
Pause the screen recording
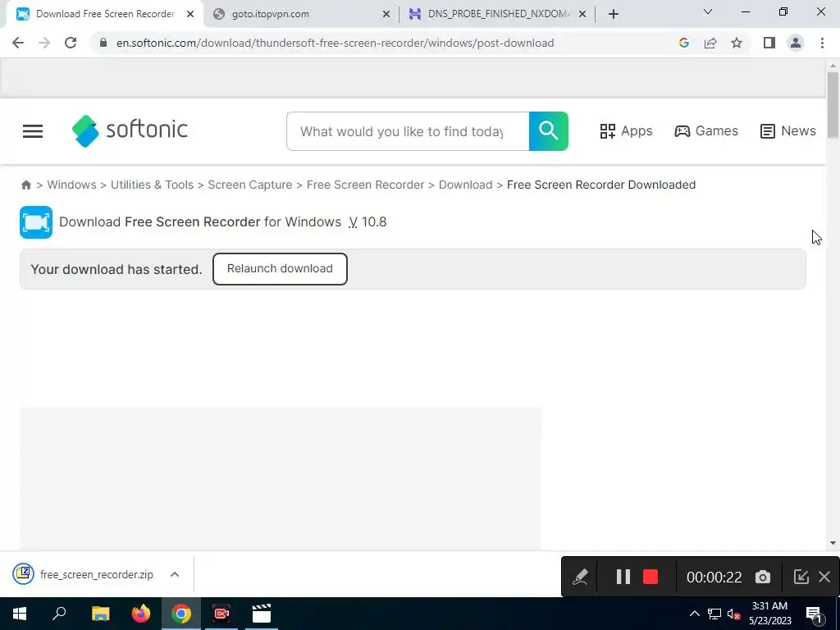(623, 577)
